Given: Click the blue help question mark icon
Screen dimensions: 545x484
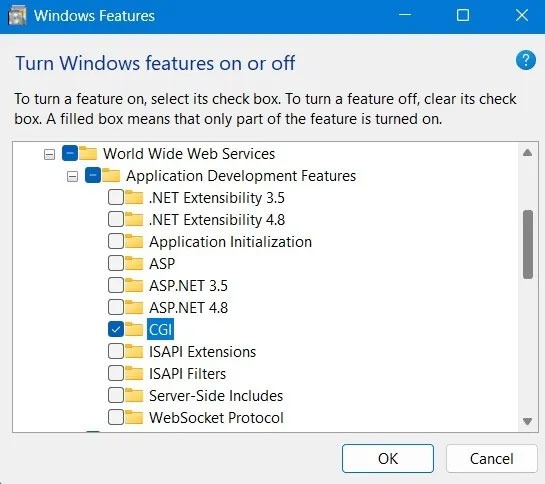Looking at the screenshot, I should tap(526, 60).
